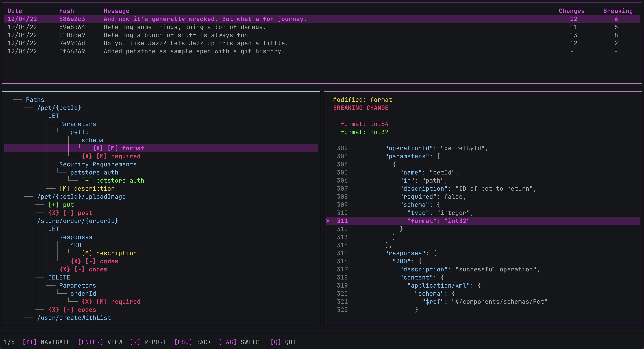Select the removed 'post' operation item
The height and width of the screenshot is (349, 644).
[x=70, y=213]
